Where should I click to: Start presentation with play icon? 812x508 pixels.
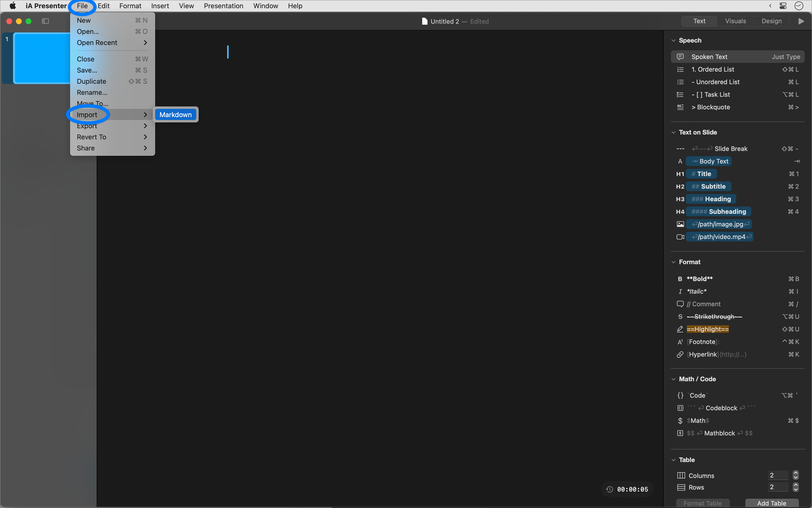click(801, 21)
